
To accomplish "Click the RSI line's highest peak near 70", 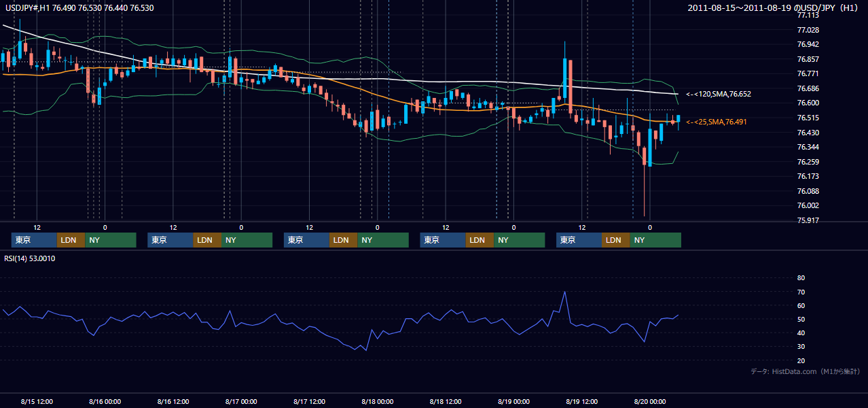I will pyautogui.click(x=564, y=292).
